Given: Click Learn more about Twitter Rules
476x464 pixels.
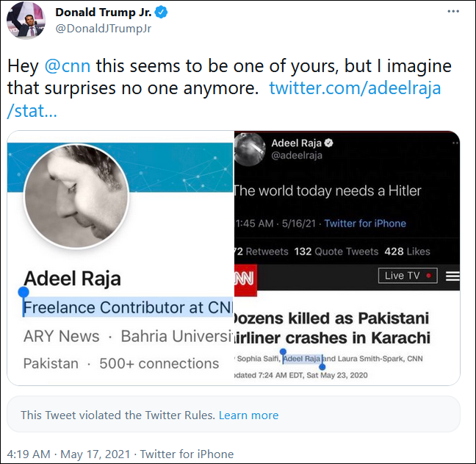Looking at the screenshot, I should pos(248,415).
